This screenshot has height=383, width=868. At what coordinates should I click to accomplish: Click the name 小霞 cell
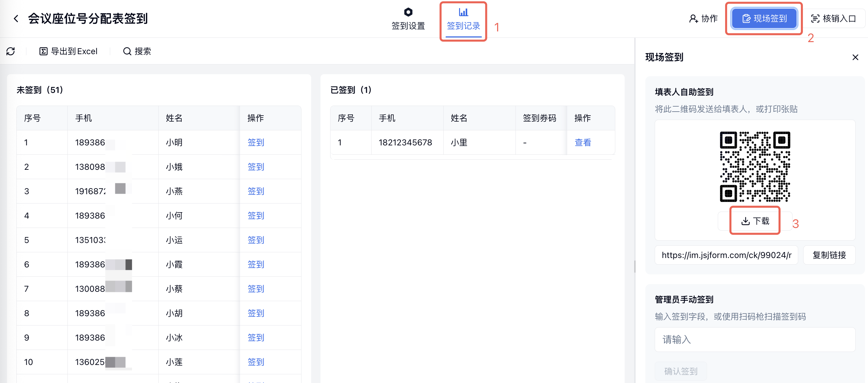point(174,264)
